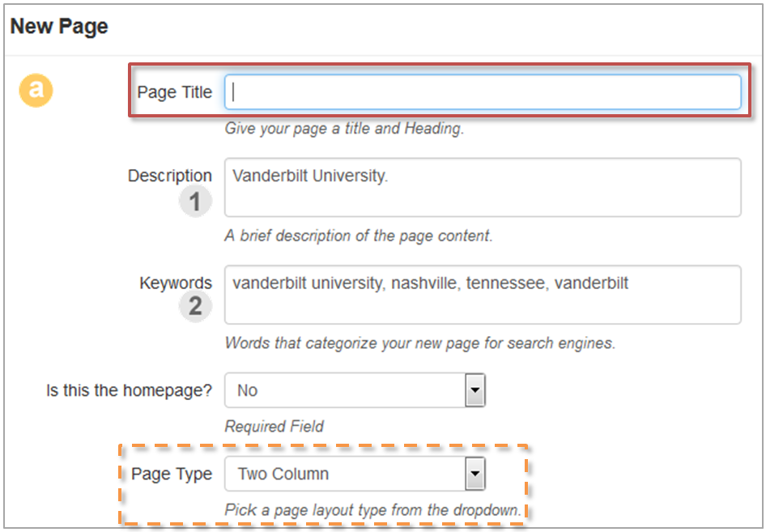Click the 'Required Field' hint text
This screenshot has width=766, height=532.
click(274, 426)
